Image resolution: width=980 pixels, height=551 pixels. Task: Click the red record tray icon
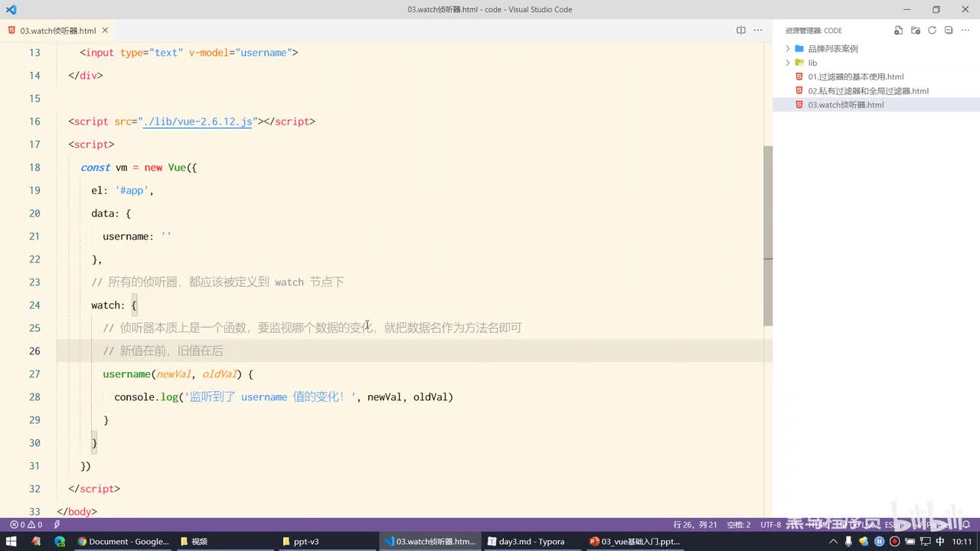(x=894, y=541)
